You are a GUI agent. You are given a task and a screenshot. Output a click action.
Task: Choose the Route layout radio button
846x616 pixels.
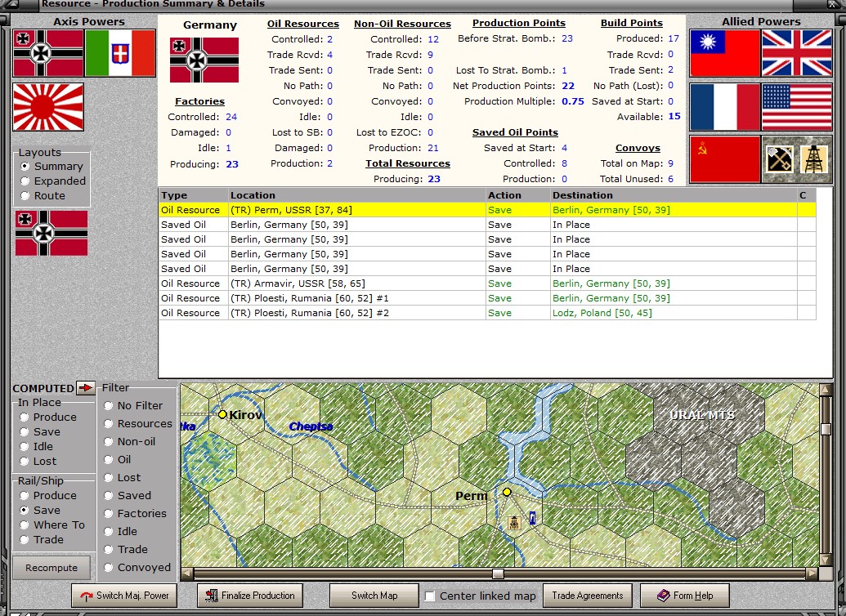26,196
